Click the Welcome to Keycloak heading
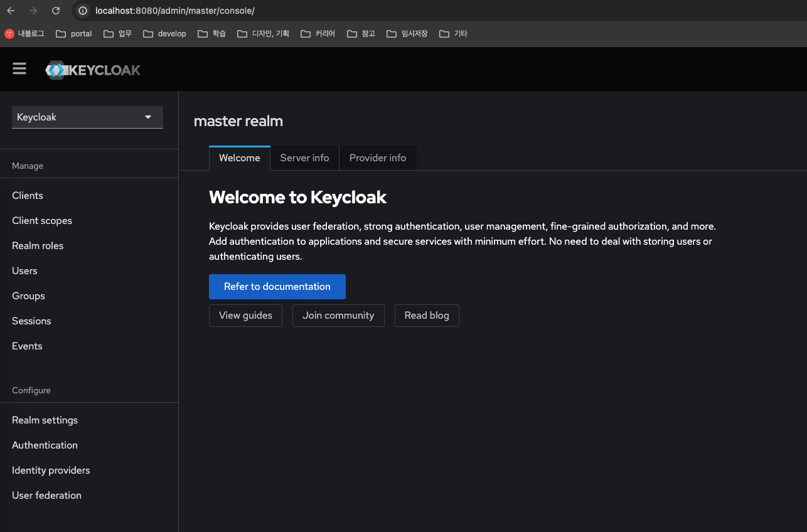This screenshot has width=807, height=532. (297, 198)
